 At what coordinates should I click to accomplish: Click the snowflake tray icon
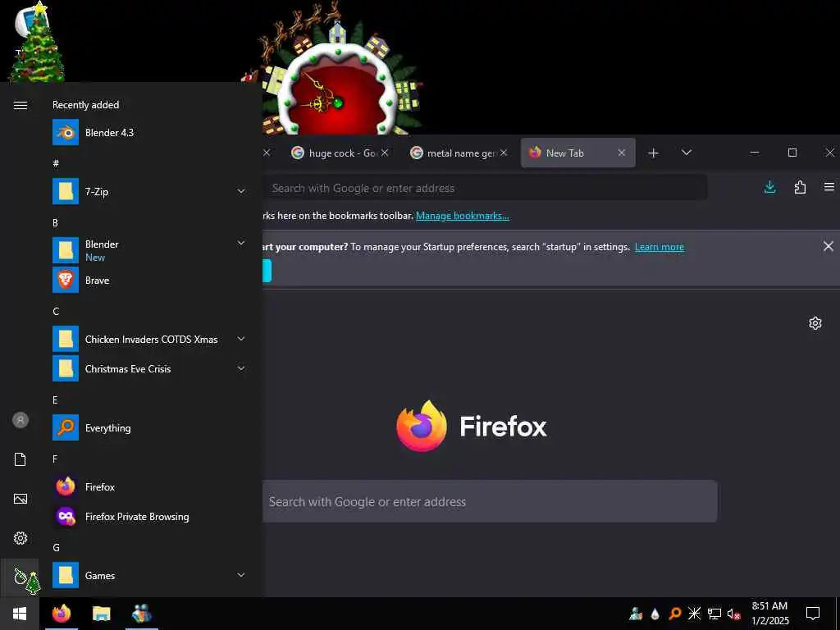[x=694, y=614]
